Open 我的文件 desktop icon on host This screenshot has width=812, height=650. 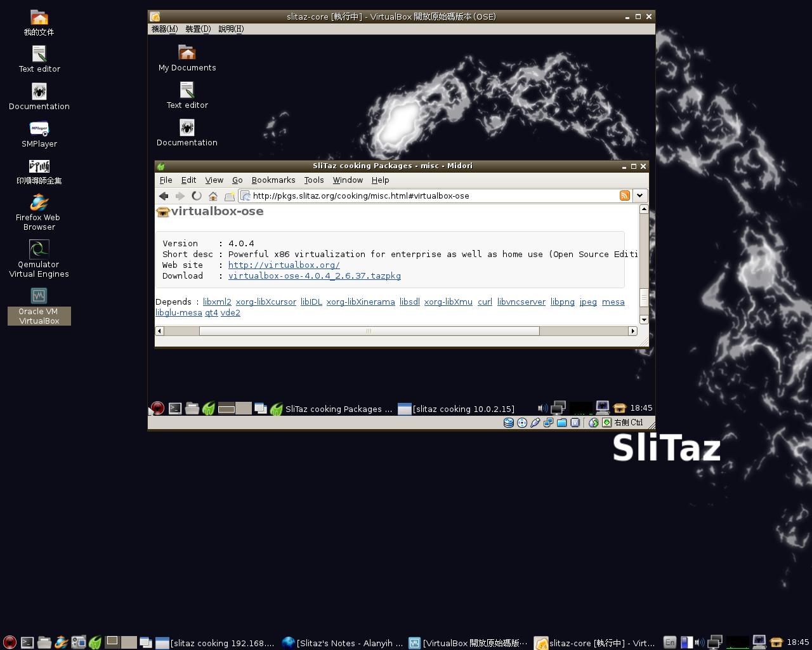[39, 23]
